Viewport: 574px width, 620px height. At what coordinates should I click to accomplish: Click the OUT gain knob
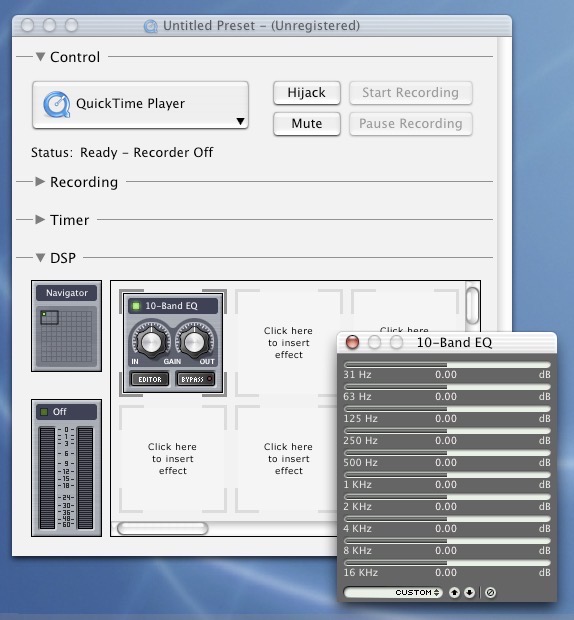194,341
